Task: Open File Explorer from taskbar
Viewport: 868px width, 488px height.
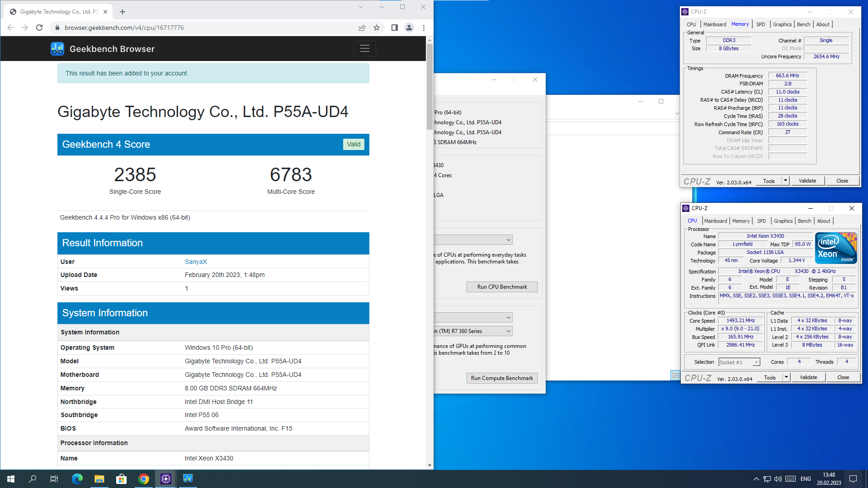Action: tap(99, 479)
